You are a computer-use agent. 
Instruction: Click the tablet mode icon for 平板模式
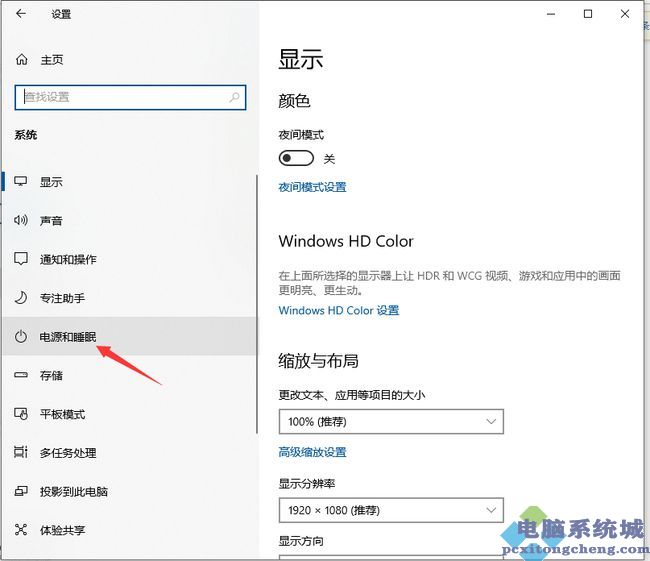21,414
